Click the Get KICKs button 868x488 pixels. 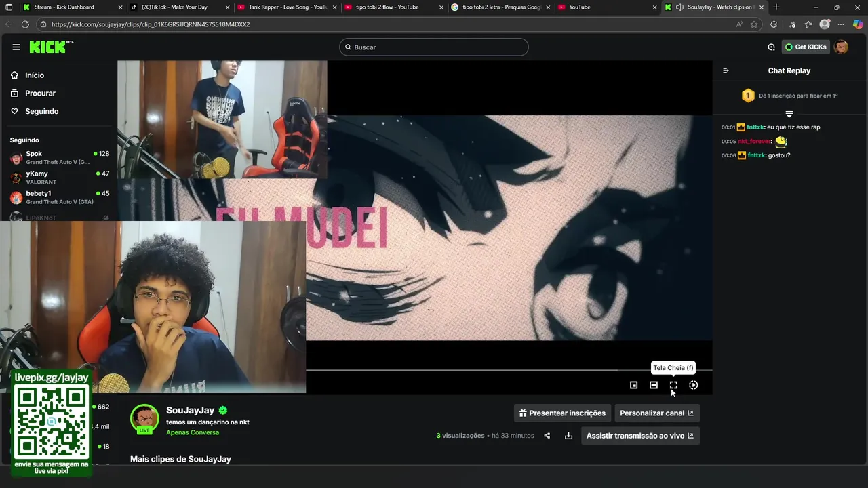(x=806, y=47)
